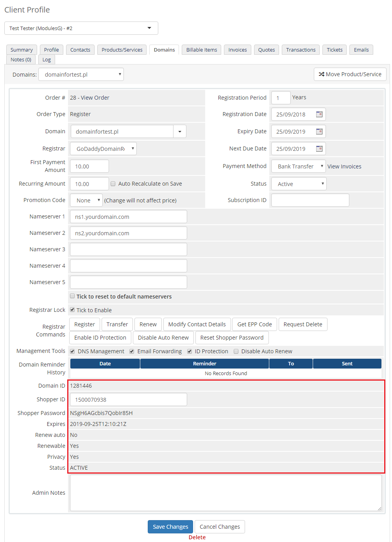Open the Notes (0) tab
The height and width of the screenshot is (542, 392).
[x=21, y=59]
